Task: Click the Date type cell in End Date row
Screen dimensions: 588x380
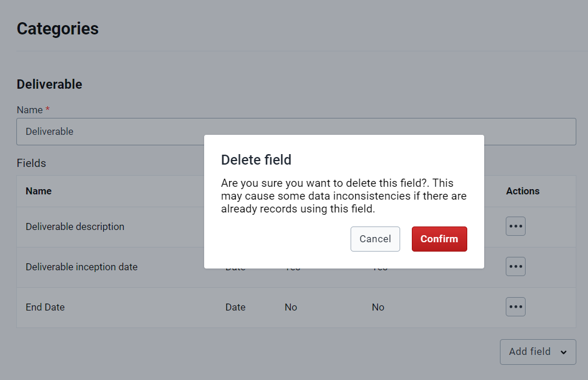Action: [x=235, y=307]
